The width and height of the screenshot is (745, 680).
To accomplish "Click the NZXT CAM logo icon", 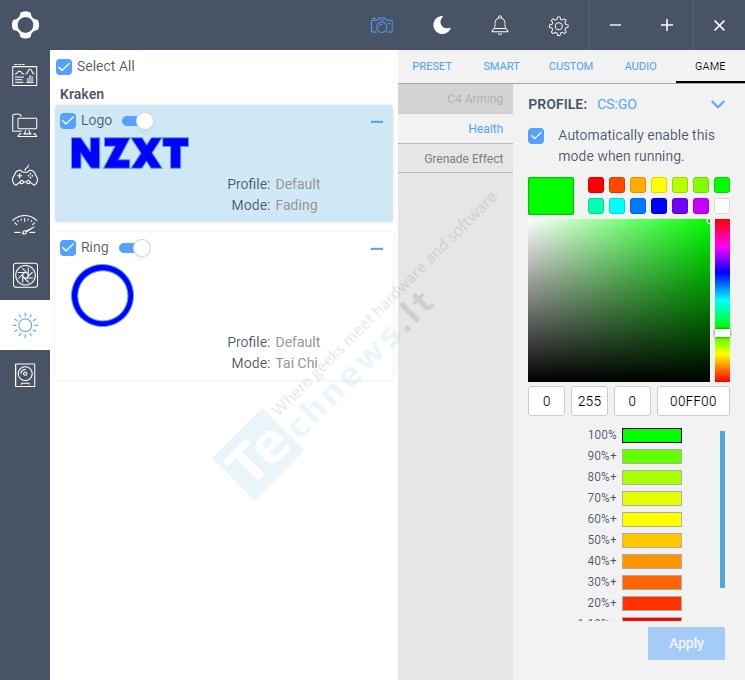I will click(25, 25).
